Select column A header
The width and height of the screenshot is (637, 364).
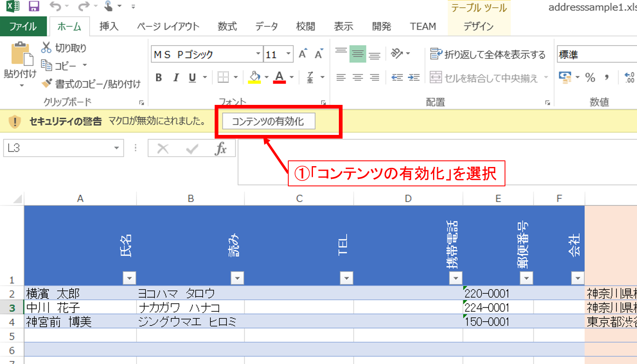point(80,199)
